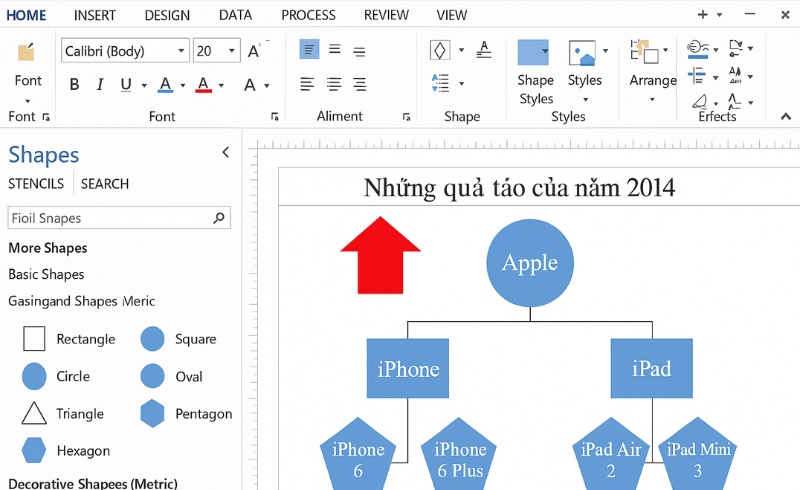This screenshot has width=800, height=490.
Task: Select the Square stencil shape
Action: 153,339
